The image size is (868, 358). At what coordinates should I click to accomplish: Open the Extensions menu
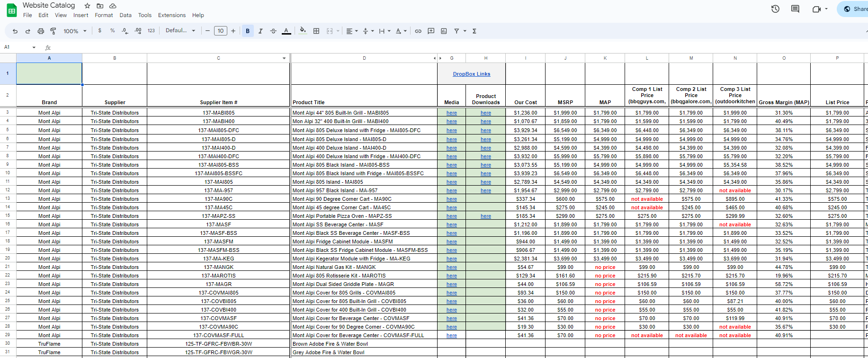pos(171,15)
